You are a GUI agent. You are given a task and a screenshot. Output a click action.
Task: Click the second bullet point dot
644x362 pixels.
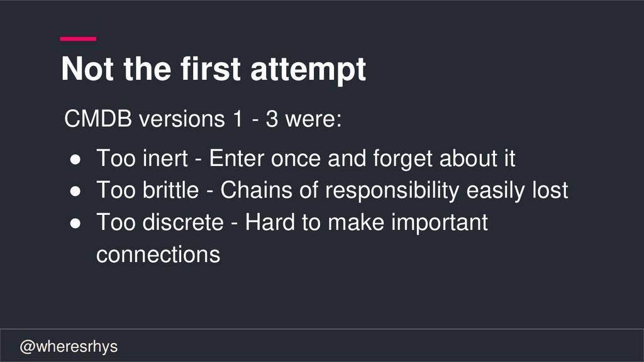coord(75,191)
